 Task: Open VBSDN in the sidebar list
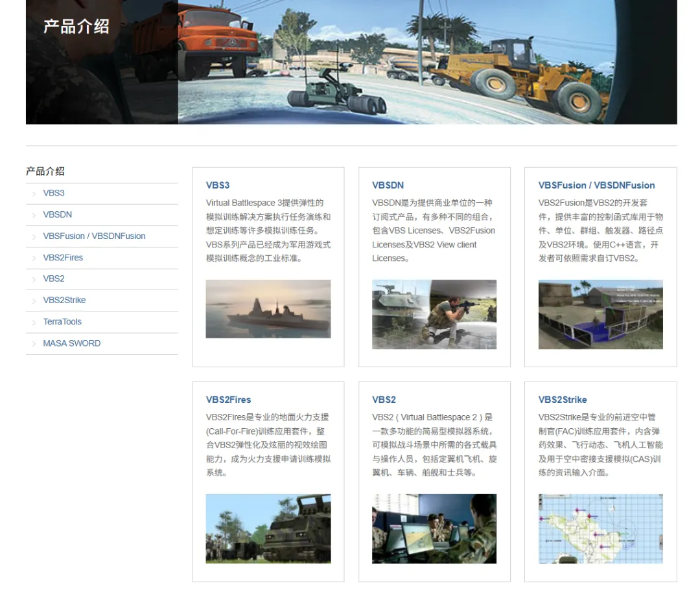57,214
